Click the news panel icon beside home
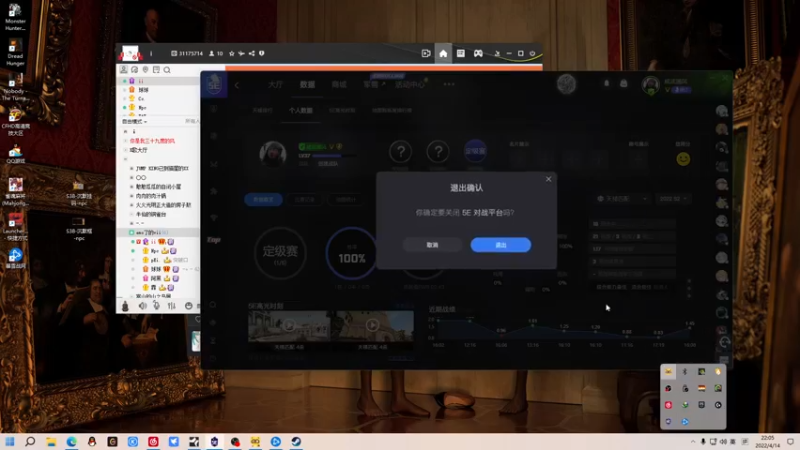Viewport: 800px width, 450px height. click(461, 54)
